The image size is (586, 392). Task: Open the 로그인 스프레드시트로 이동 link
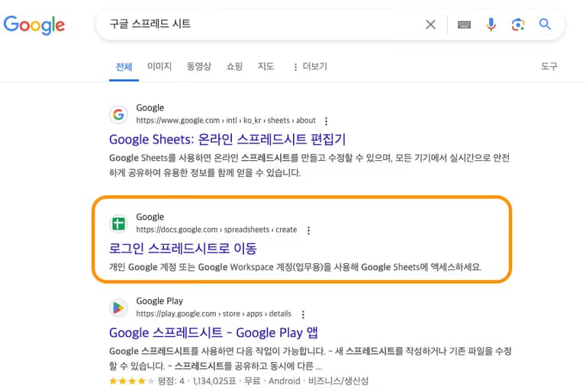pos(183,248)
